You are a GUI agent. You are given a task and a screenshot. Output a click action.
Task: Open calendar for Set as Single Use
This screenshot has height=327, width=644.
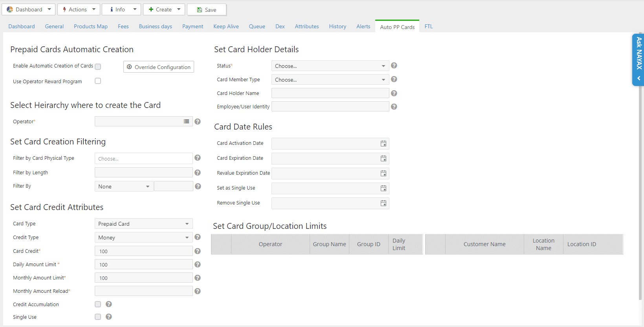pos(383,188)
